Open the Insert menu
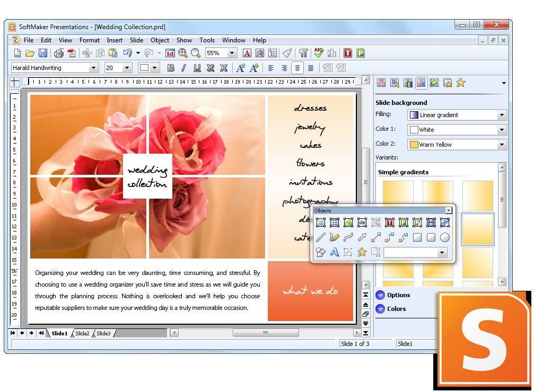The image size is (543, 392). (115, 40)
